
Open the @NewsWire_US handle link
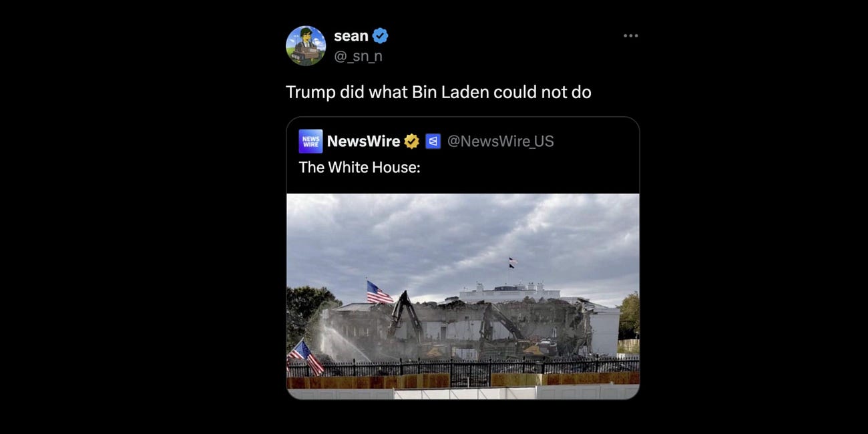[500, 142]
